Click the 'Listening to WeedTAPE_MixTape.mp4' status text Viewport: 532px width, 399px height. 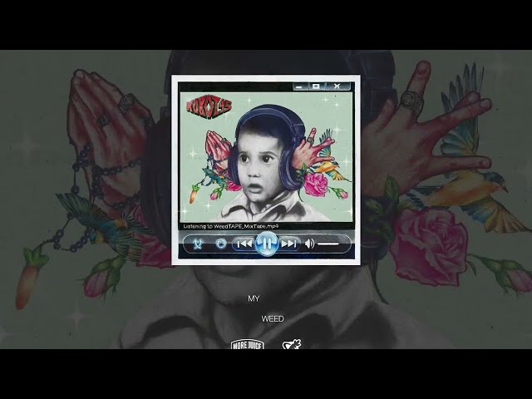pos(231,226)
